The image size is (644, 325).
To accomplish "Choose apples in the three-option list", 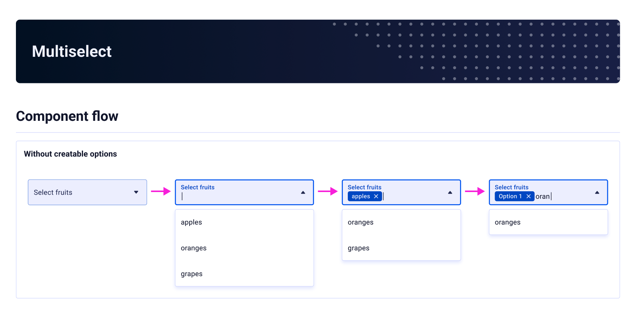I will [244, 222].
